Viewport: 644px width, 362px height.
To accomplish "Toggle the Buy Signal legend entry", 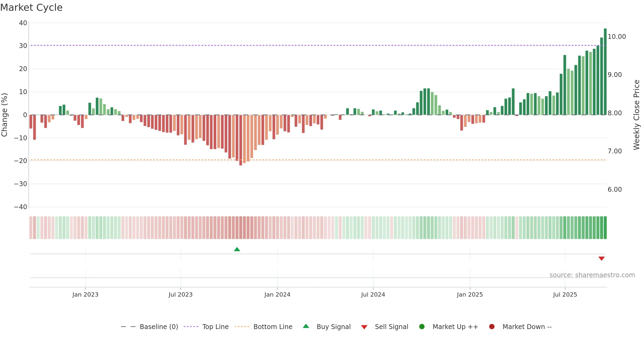I will coord(327,327).
